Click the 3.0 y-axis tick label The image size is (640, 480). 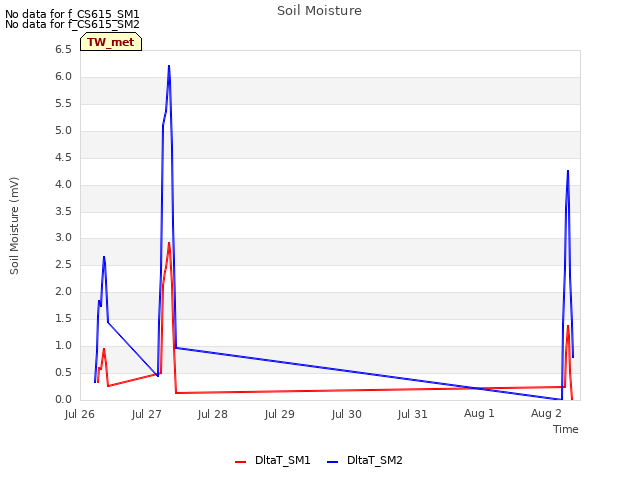click(x=63, y=238)
